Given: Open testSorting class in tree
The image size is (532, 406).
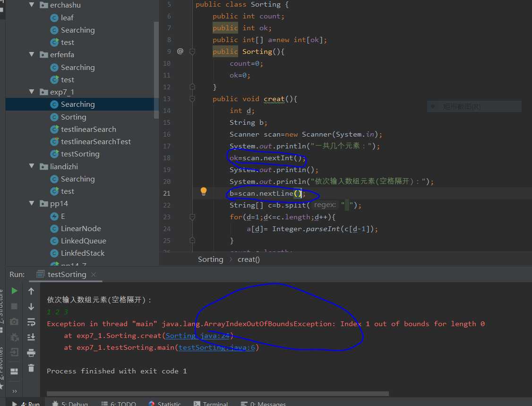Looking at the screenshot, I should tap(80, 154).
